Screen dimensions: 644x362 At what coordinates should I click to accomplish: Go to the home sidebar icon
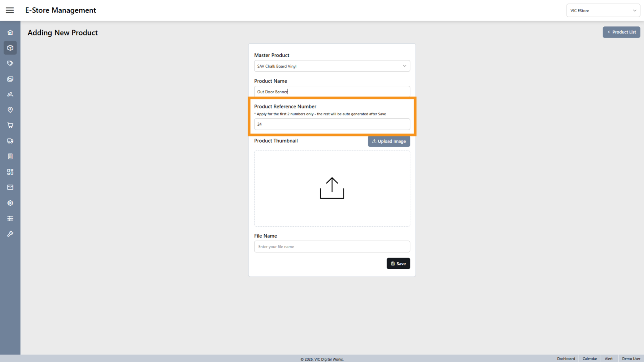pos(10,33)
